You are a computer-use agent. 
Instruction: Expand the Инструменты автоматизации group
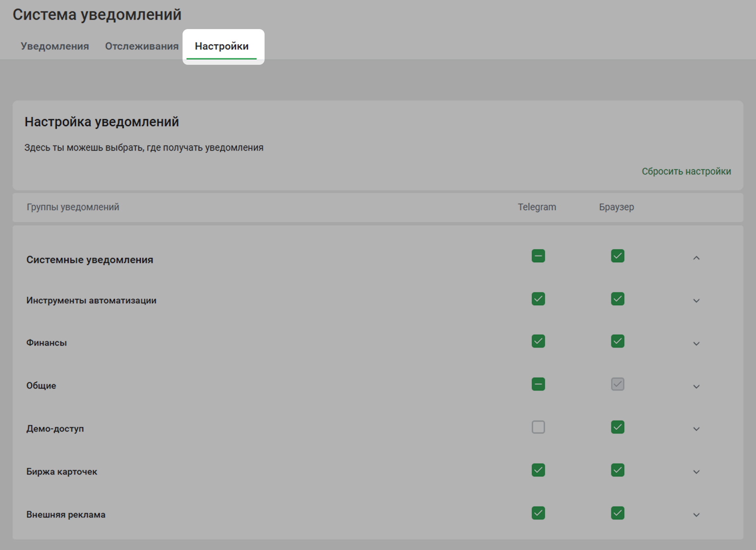click(x=696, y=301)
